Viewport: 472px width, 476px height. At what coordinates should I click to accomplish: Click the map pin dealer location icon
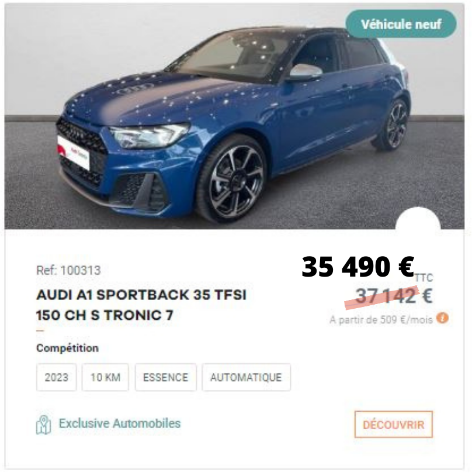(43, 425)
